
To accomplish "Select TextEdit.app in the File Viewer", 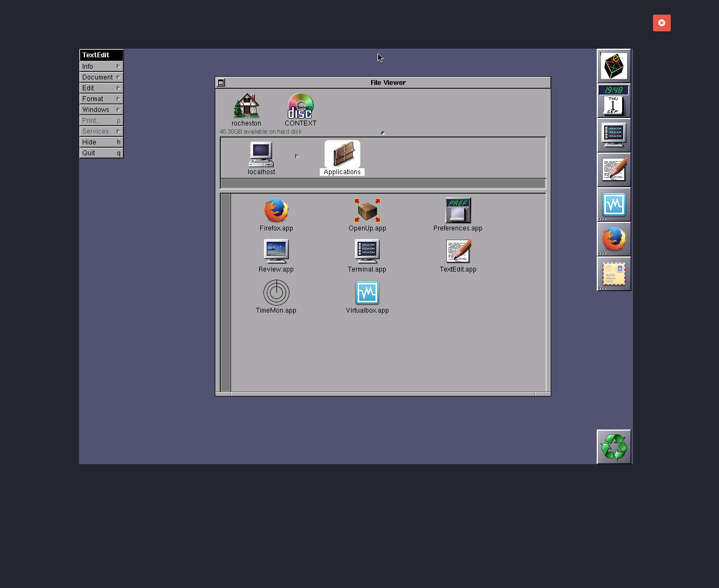I will [x=458, y=252].
